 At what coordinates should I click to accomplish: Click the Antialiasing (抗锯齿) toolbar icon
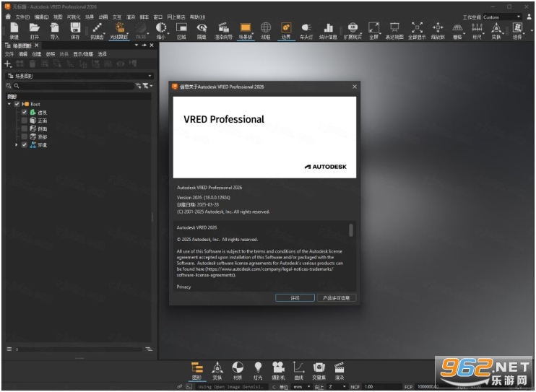point(97,28)
